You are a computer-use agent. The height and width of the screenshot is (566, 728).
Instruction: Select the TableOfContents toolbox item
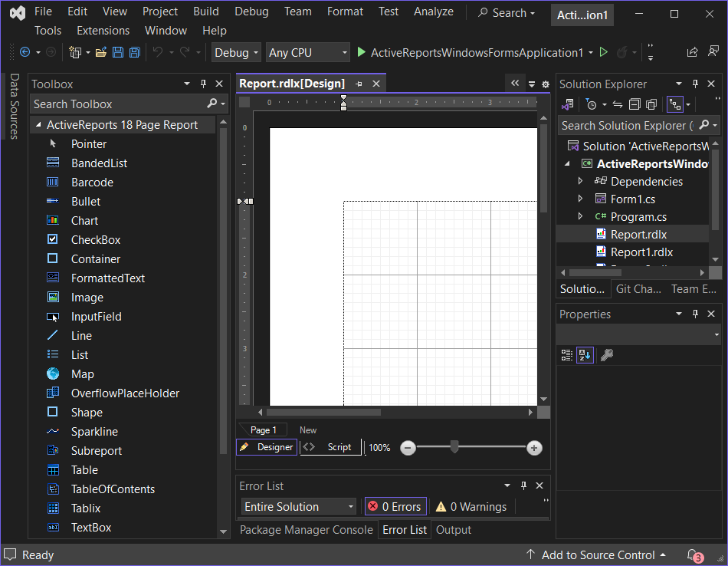(113, 489)
